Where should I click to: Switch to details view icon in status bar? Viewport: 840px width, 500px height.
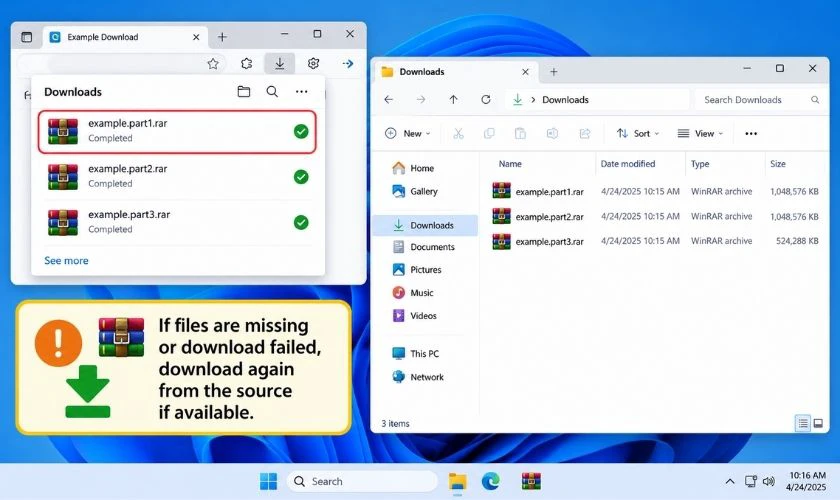tap(802, 423)
